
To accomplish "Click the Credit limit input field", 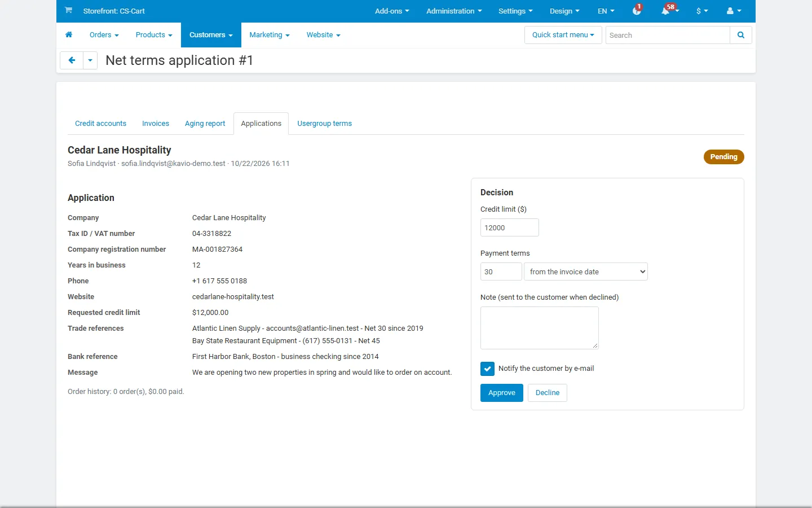I will (x=510, y=227).
